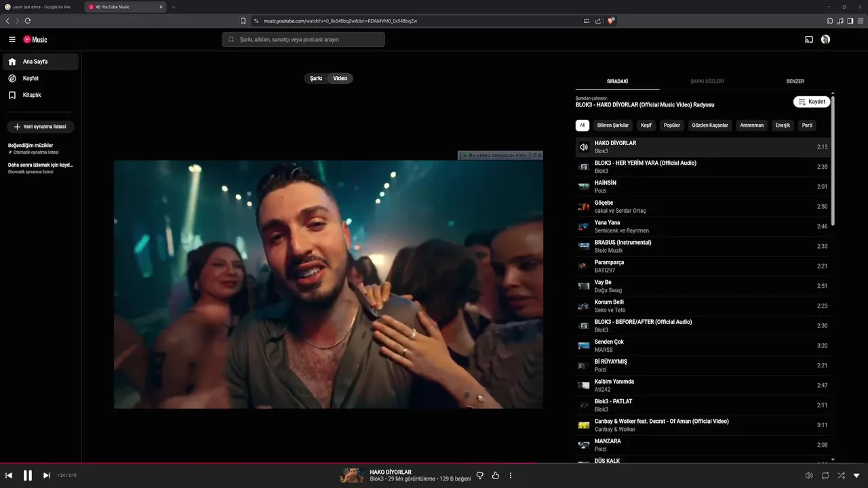Seek using the red progress bar
Screen dimensions: 868x488
[x=434, y=464]
